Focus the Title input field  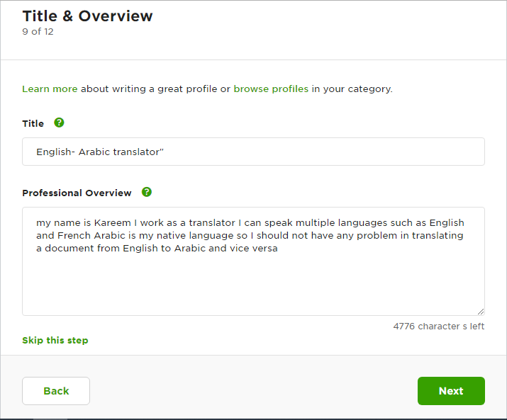tap(254, 152)
